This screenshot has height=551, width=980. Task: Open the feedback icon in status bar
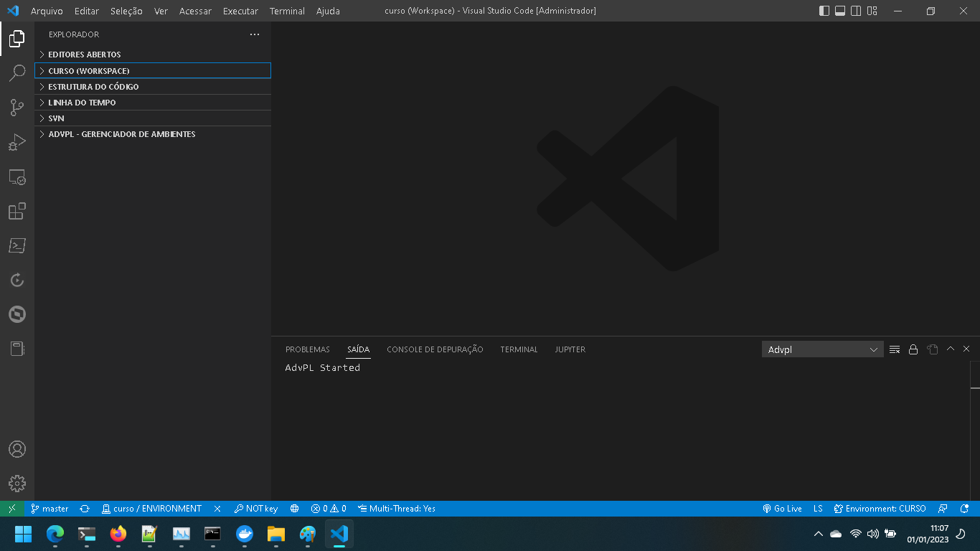943,509
